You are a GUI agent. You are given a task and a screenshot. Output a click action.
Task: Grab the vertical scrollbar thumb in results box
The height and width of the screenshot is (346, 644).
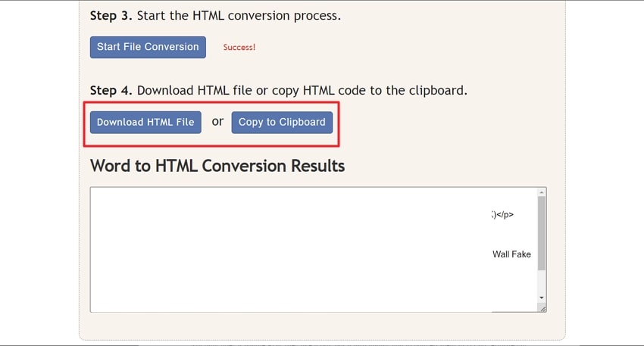tap(542, 235)
